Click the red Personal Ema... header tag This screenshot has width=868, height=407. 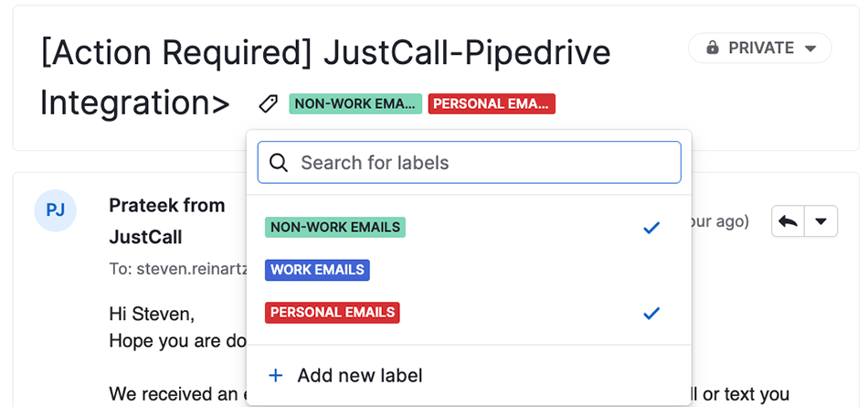[492, 103]
